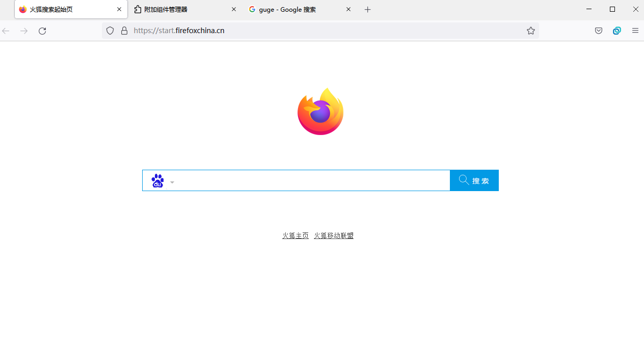The image size is (644, 345).
Task: Open a new tab
Action: point(368,9)
